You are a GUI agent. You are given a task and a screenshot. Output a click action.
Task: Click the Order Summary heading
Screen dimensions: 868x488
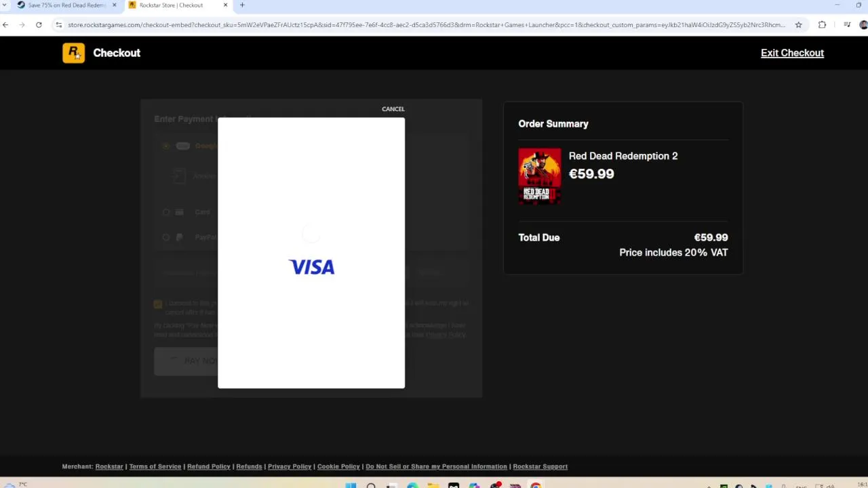553,124
